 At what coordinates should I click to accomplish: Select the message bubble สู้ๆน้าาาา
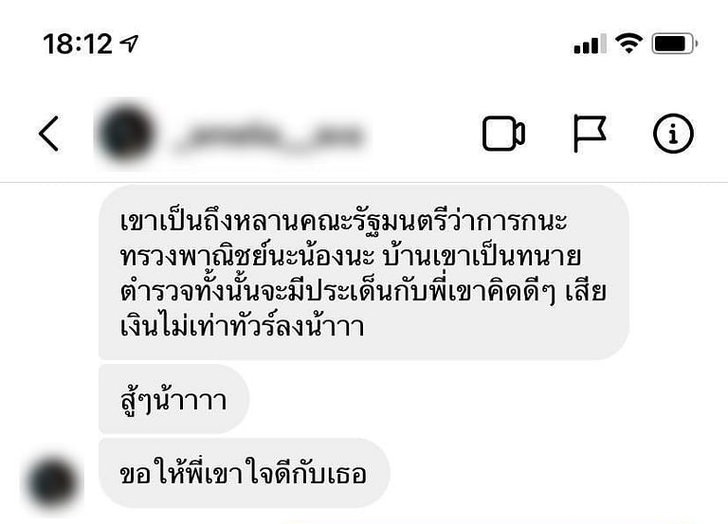(174, 399)
